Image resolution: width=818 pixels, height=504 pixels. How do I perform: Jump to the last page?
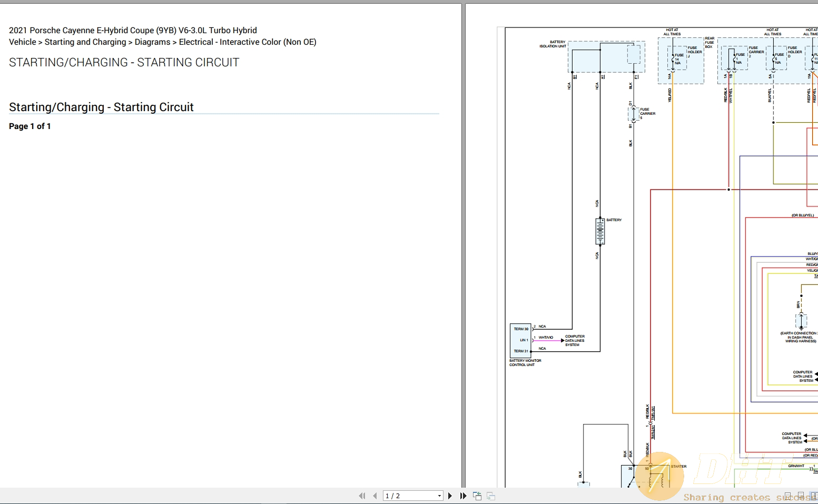click(x=463, y=496)
